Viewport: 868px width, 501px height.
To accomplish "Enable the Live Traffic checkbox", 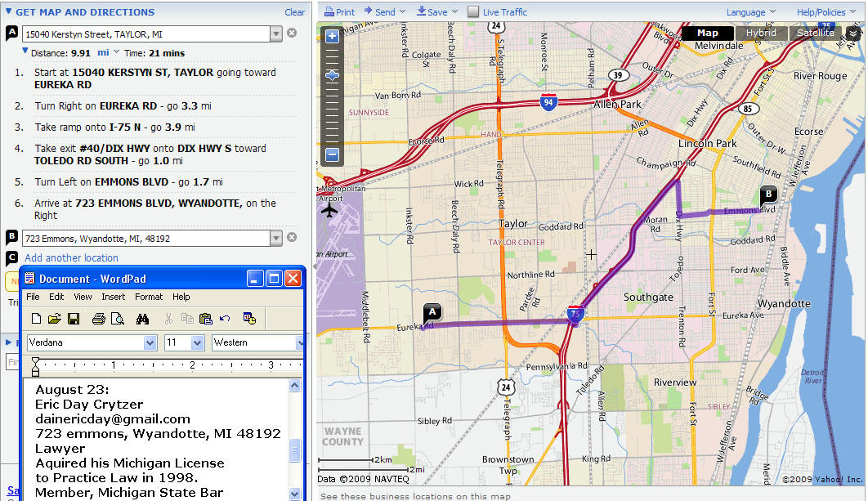I will (x=473, y=12).
